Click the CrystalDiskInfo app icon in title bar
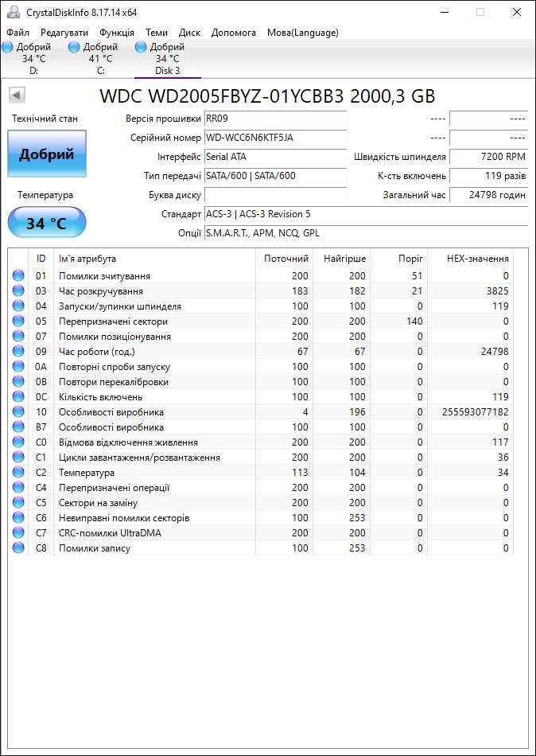This screenshot has width=536, height=756. coord(14,12)
